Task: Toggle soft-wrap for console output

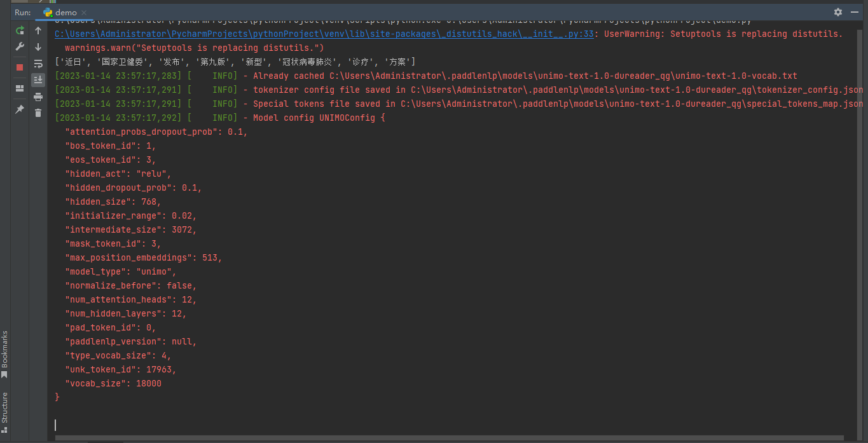Action: 38,63
